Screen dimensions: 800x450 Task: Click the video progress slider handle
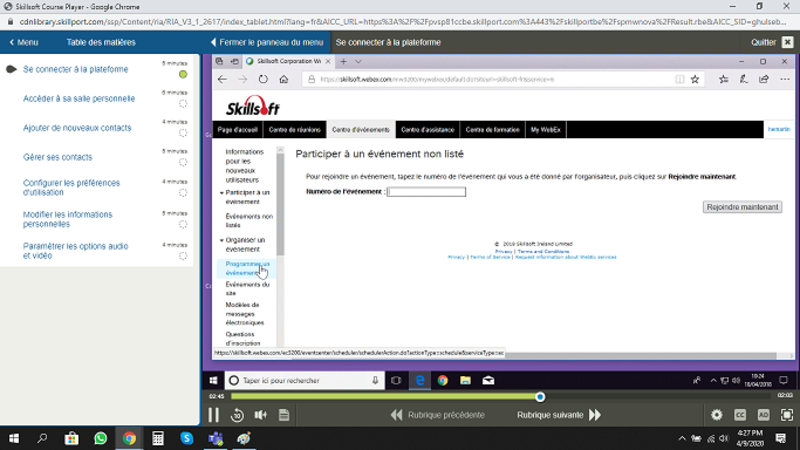[540, 396]
